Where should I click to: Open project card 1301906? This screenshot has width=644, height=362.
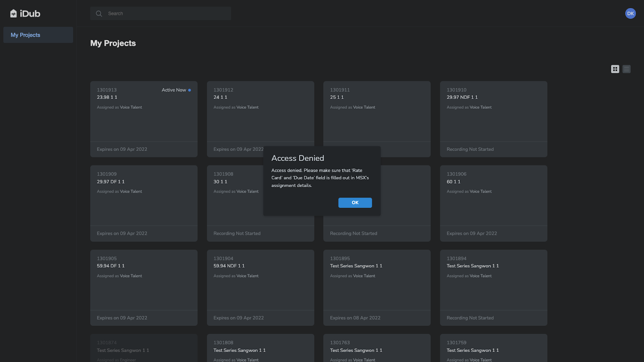tap(493, 204)
